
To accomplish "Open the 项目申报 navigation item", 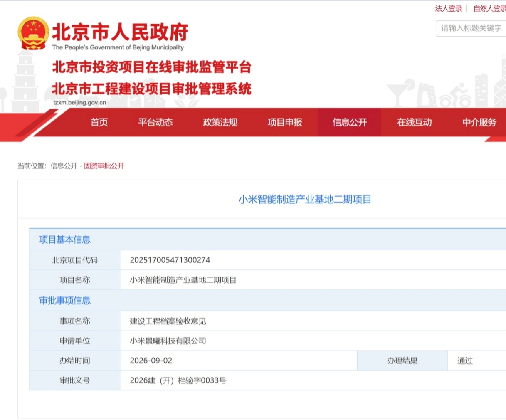I will click(285, 122).
